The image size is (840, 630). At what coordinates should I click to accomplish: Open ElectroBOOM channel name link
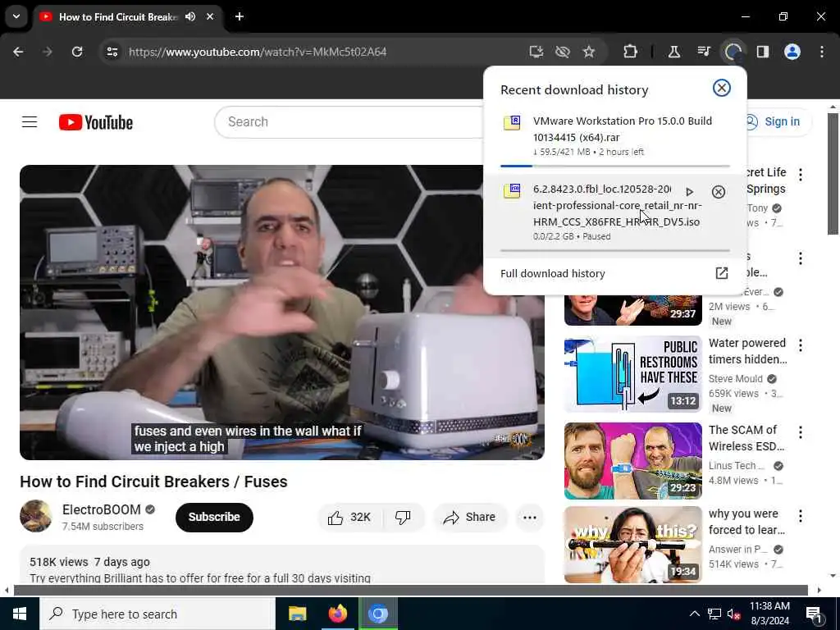click(x=101, y=509)
